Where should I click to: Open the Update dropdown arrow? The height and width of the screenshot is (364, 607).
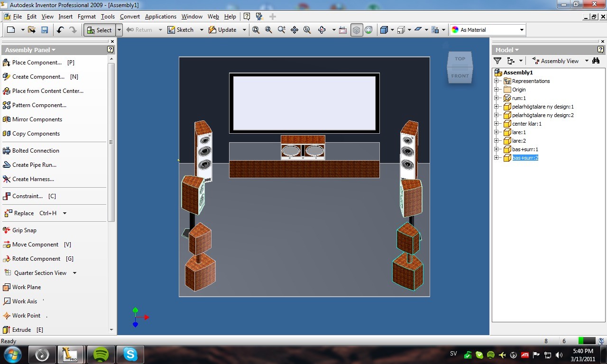tap(244, 30)
